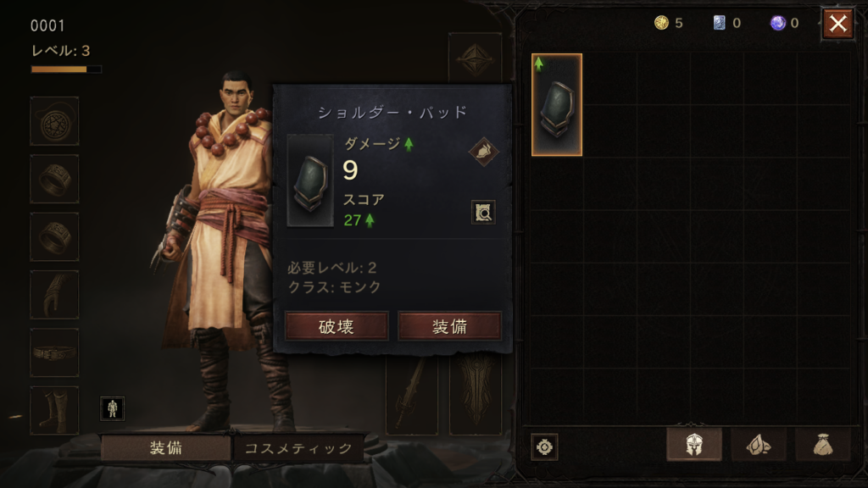The image size is (868, 488).
Task: Close the inventory screen
Action: 837,24
